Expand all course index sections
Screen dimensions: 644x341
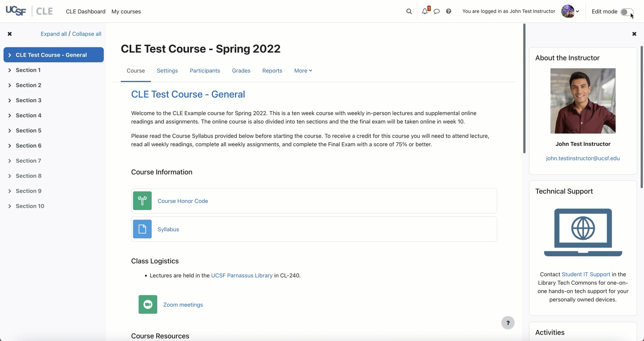click(x=54, y=34)
